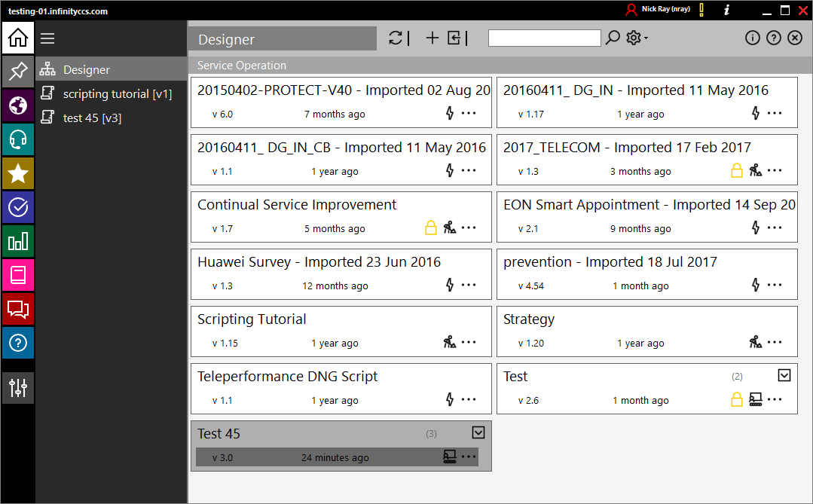Expand the Test card version dropdown

tap(784, 375)
